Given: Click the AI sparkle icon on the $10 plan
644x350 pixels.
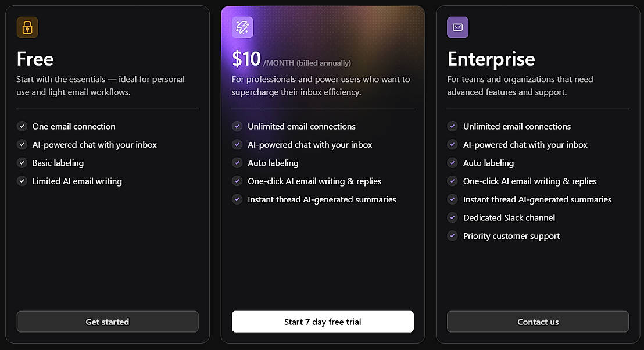Looking at the screenshot, I should [242, 27].
